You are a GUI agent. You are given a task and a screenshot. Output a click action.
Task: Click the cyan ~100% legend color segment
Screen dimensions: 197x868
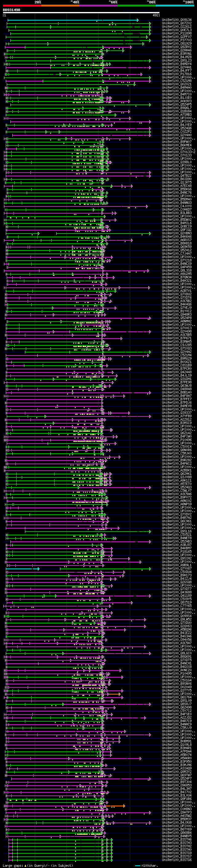point(175,6)
